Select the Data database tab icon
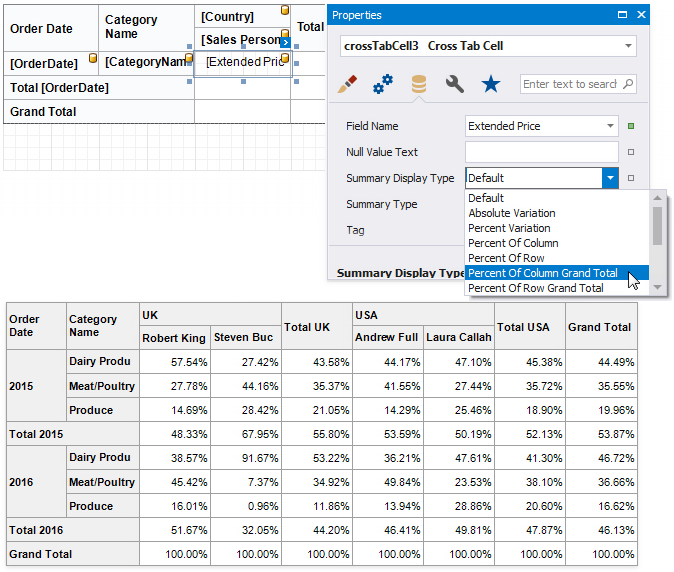Viewport: 674px width, 572px height. coord(418,85)
